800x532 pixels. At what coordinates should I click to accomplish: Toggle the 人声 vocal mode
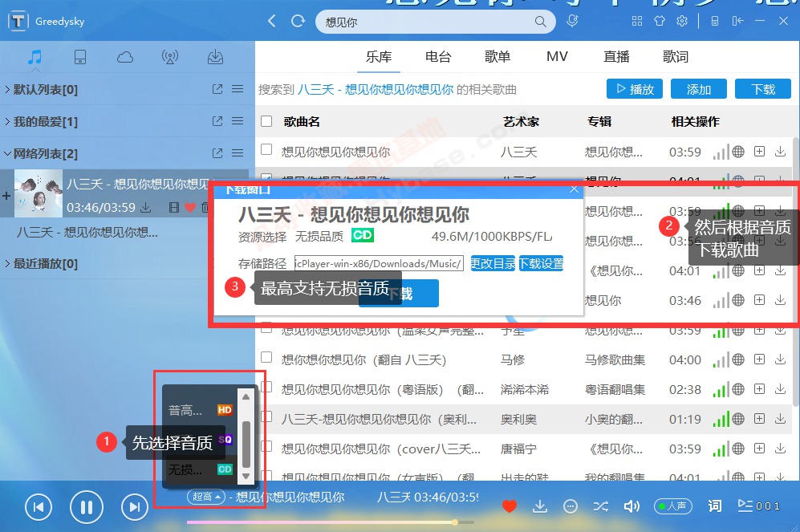pos(673,506)
